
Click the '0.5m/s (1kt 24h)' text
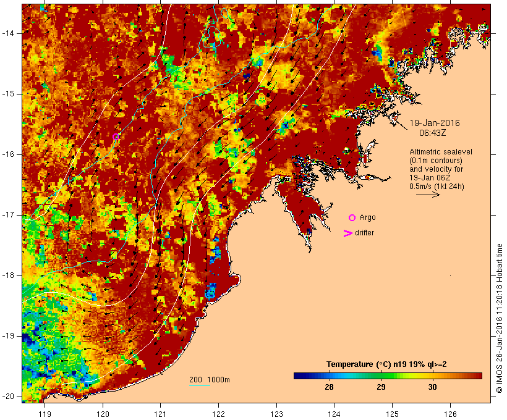click(437, 187)
